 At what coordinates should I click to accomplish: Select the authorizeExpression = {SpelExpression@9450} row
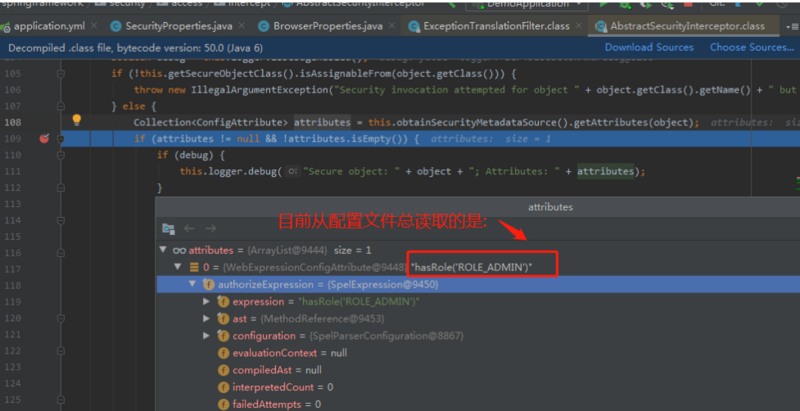[x=478, y=284]
